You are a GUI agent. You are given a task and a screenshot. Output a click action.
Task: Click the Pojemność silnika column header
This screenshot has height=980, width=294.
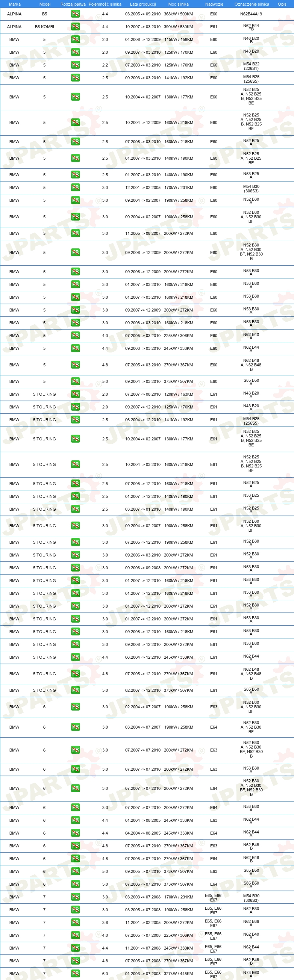(x=105, y=4)
